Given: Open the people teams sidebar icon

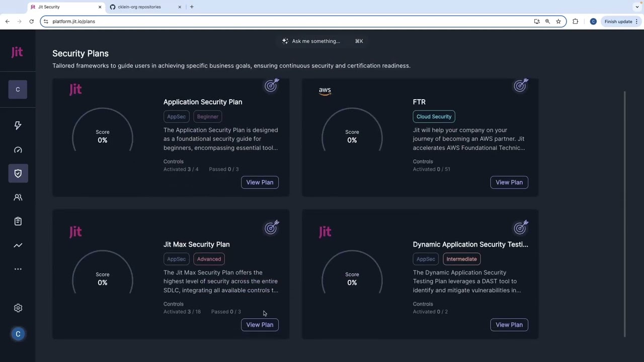Looking at the screenshot, I should click(x=18, y=198).
